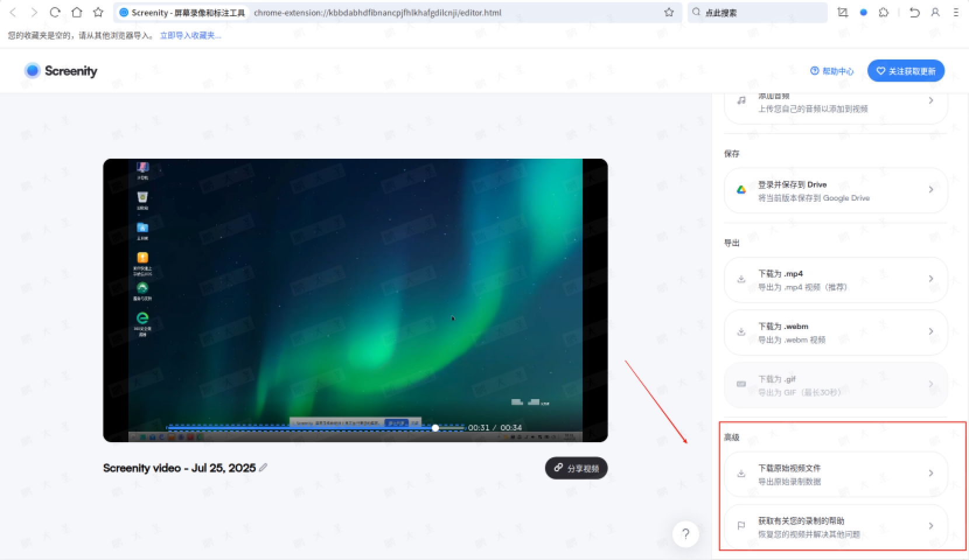This screenshot has width=969, height=560.
Task: Click the Google Drive icon in the 保存 section
Action: click(741, 190)
